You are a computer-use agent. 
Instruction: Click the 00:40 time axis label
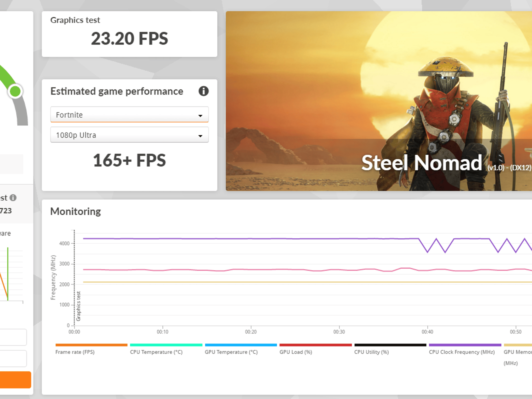[427, 332]
